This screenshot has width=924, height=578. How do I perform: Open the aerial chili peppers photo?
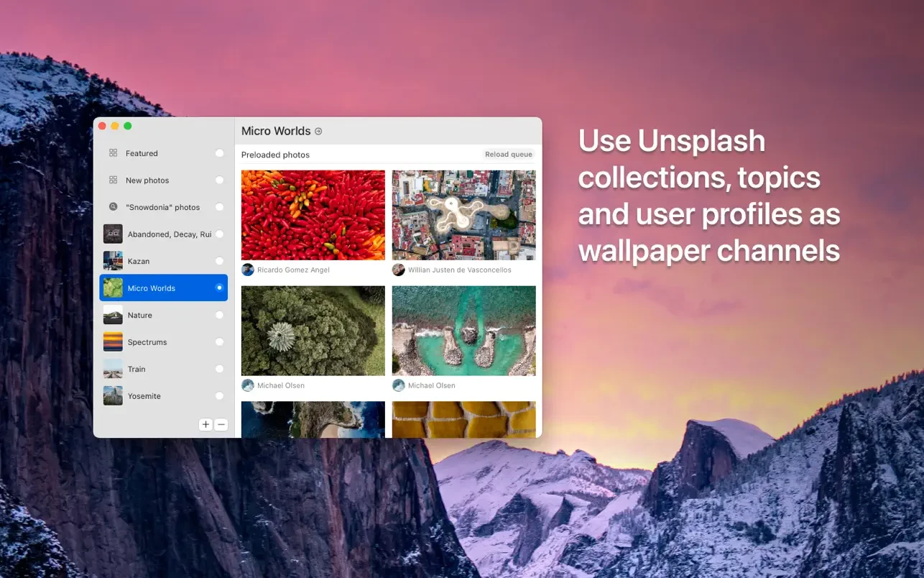[x=313, y=214]
